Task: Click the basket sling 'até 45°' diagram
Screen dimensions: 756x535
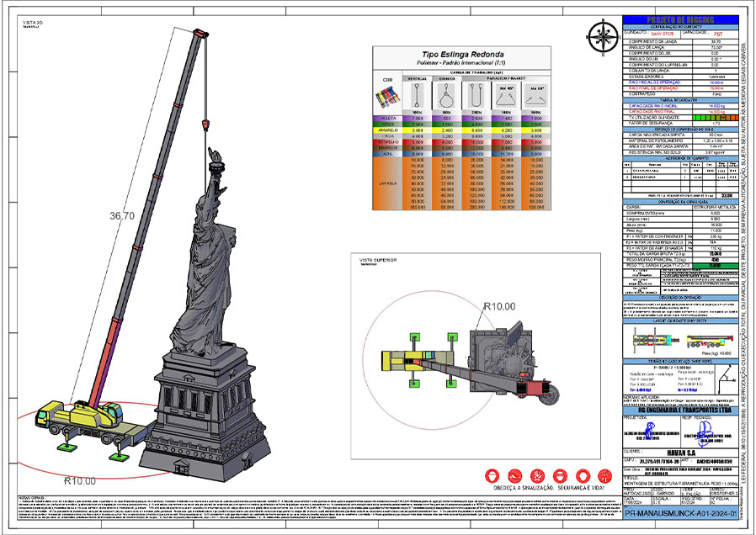Action: (x=505, y=96)
